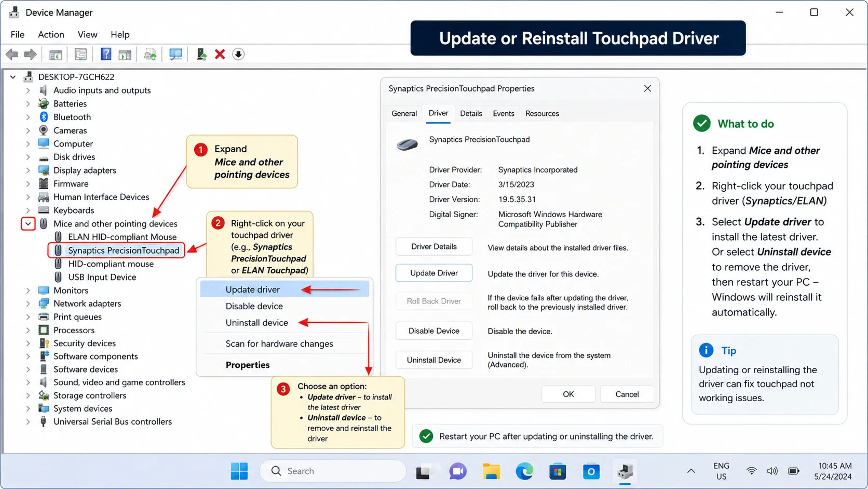This screenshot has height=489, width=868.
Task: Open File Explorer from the taskbar
Action: pyautogui.click(x=491, y=471)
